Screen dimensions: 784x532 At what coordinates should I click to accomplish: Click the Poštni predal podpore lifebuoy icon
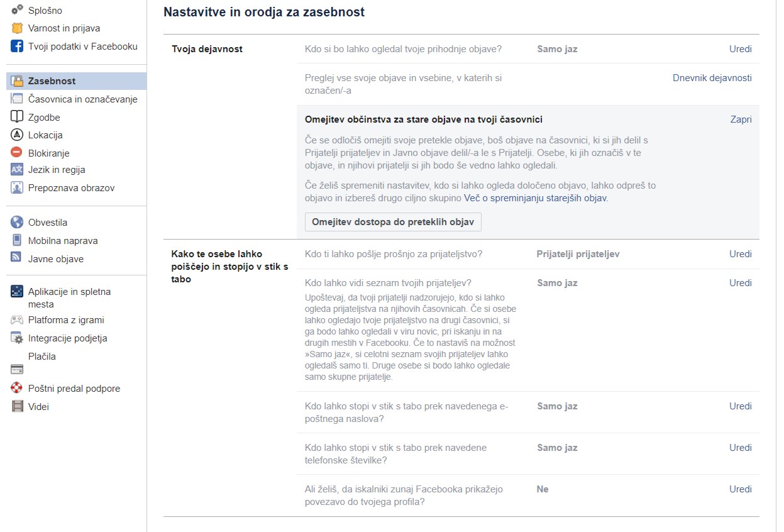pos(17,388)
